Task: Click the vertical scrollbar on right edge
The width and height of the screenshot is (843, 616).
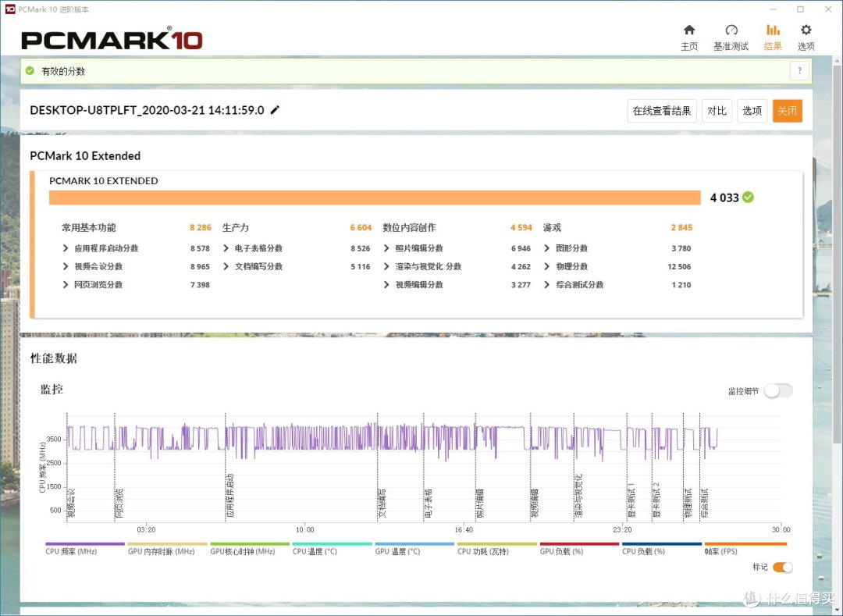Action: [x=838, y=253]
